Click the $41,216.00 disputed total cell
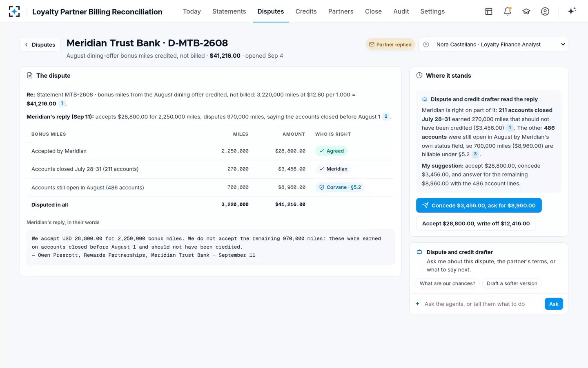The height and width of the screenshot is (368, 588). [290, 204]
